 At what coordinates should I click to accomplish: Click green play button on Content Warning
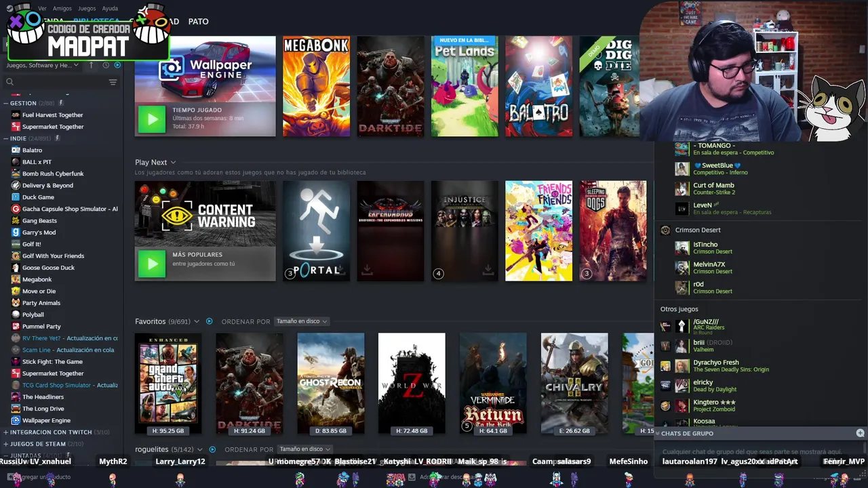[152, 264]
